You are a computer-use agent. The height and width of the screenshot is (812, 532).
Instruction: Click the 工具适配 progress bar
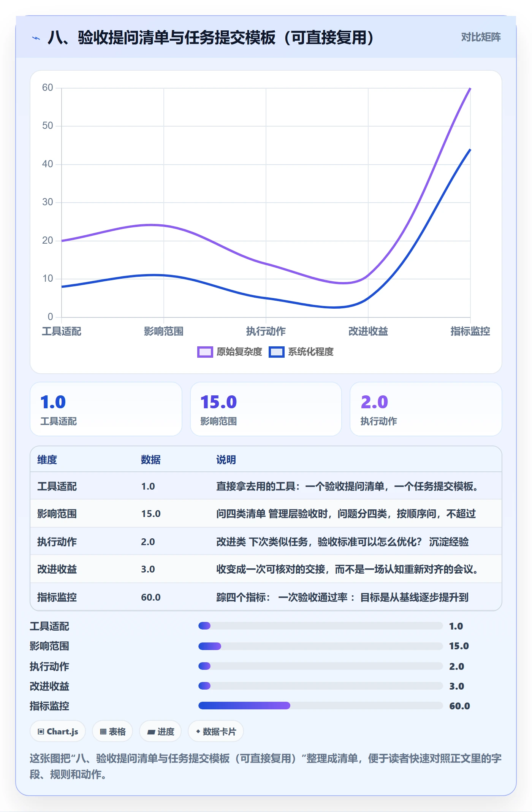click(320, 626)
